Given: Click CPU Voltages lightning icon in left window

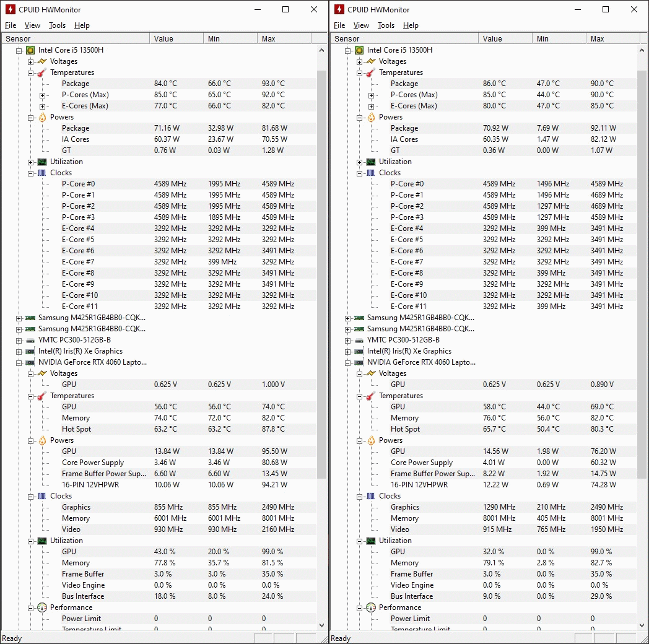Looking at the screenshot, I should pos(42,61).
